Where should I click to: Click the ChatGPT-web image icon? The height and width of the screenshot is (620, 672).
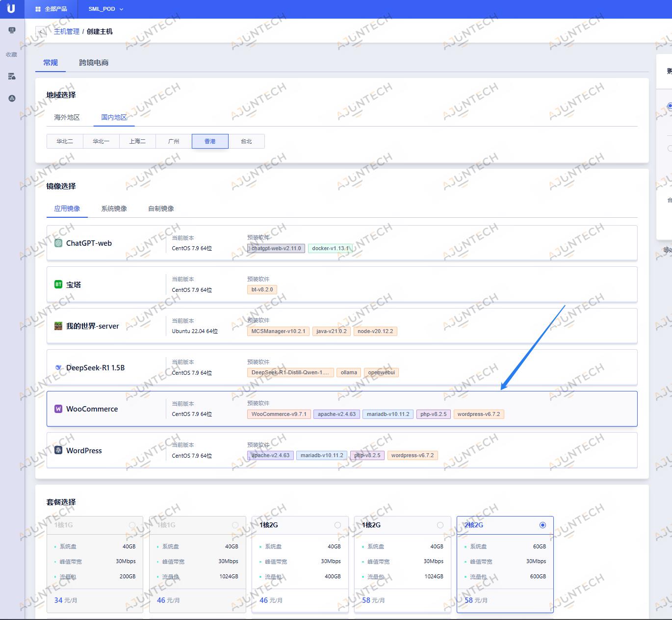point(58,243)
